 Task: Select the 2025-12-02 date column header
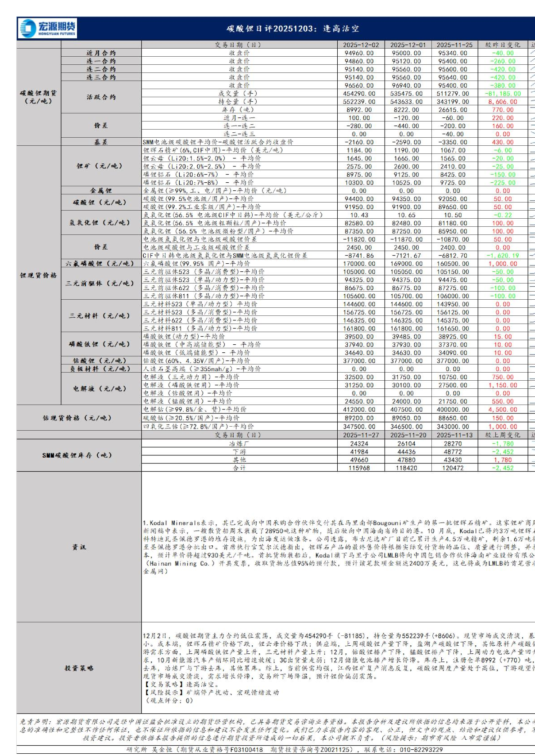(x=361, y=45)
